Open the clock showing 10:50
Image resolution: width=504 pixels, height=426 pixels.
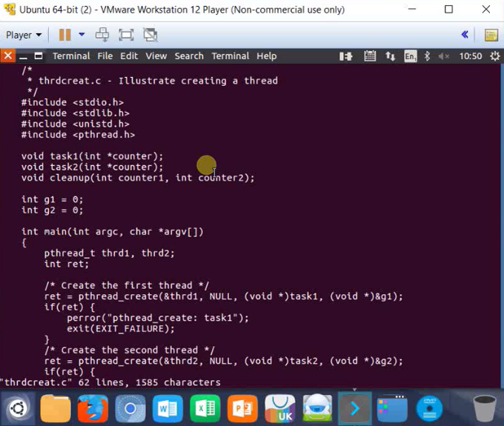[x=470, y=56]
